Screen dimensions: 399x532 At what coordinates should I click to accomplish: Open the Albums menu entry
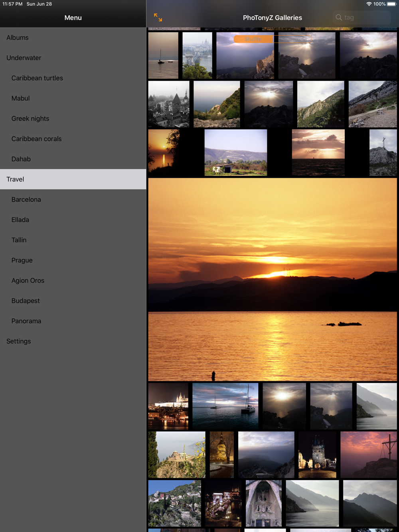(73, 37)
